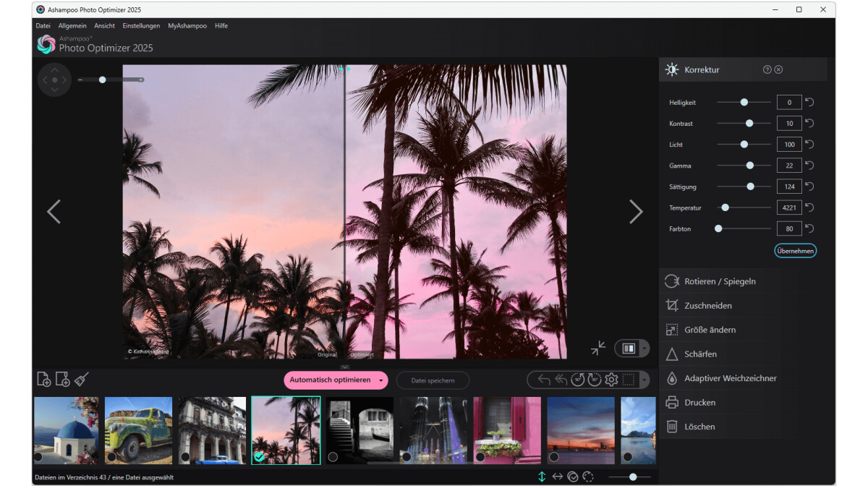Click the shrink-to-fit arrows icon
This screenshot has width=868, height=488.
[x=598, y=348]
